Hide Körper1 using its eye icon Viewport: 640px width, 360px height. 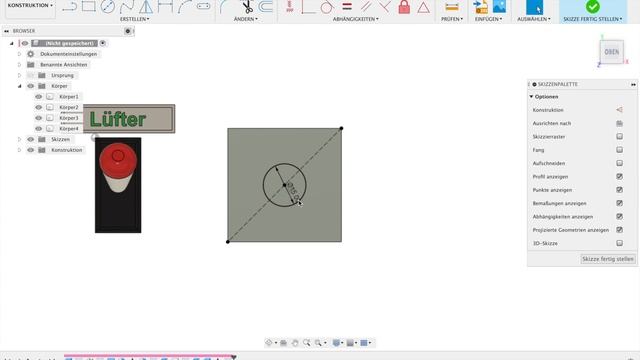(x=39, y=97)
